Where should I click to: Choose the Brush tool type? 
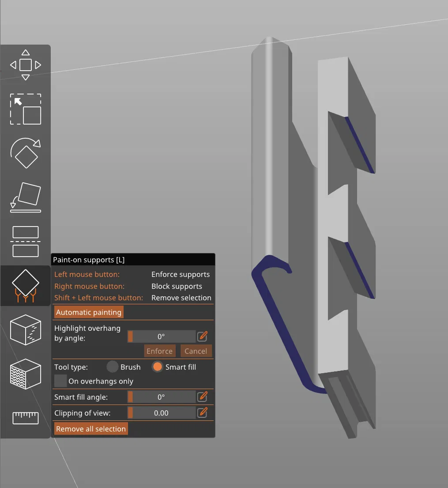[112, 367]
